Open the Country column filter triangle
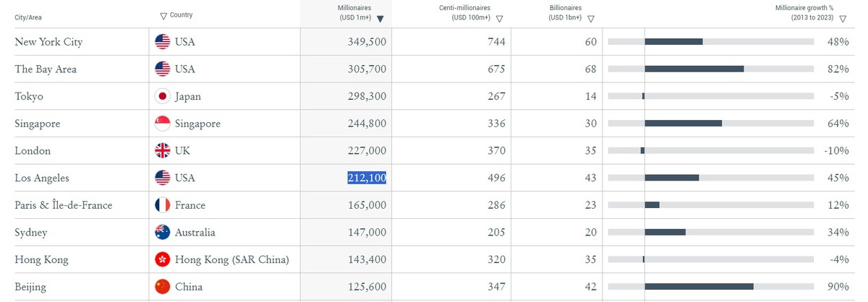 click(163, 15)
